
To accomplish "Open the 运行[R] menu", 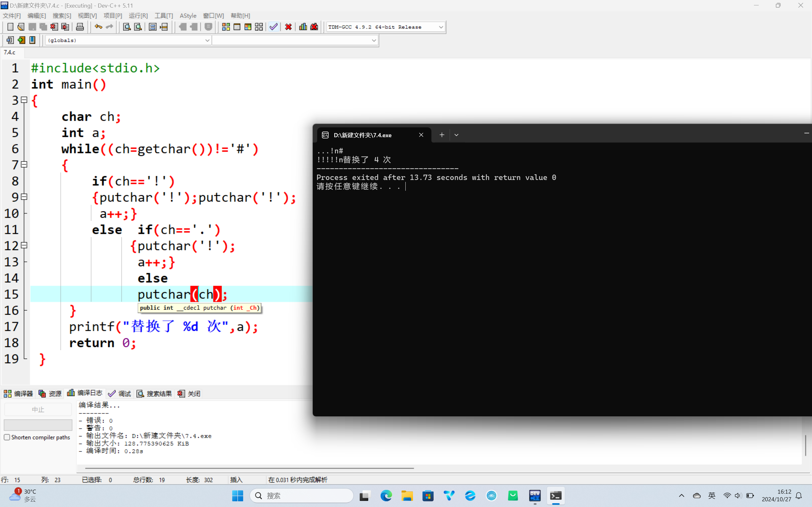I will coord(138,16).
